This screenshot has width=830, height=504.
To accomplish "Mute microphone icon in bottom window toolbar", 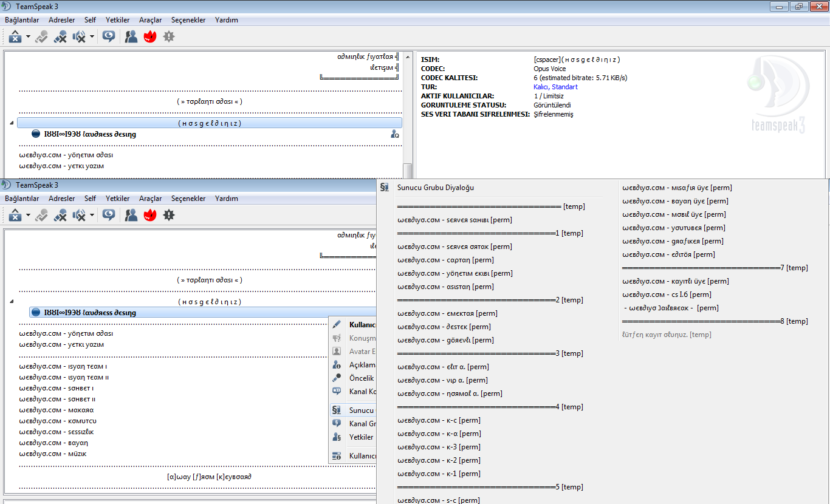I will pos(60,215).
